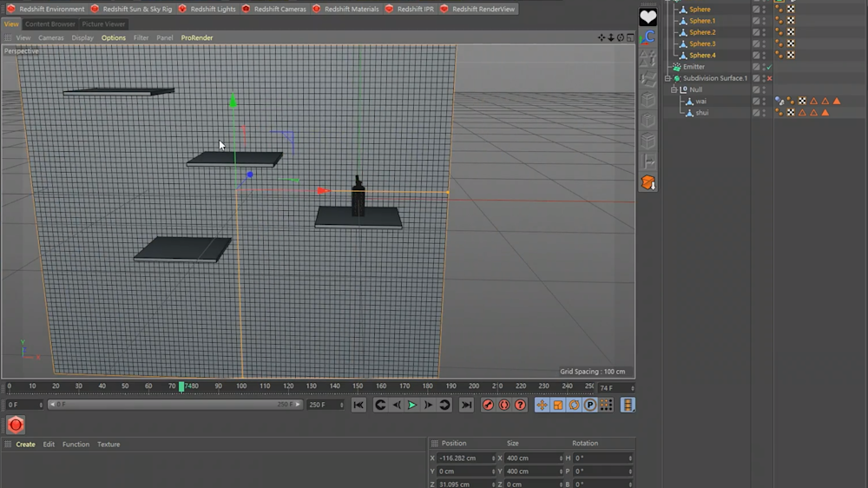Click the large red record button
The height and width of the screenshot is (488, 868).
(16, 425)
